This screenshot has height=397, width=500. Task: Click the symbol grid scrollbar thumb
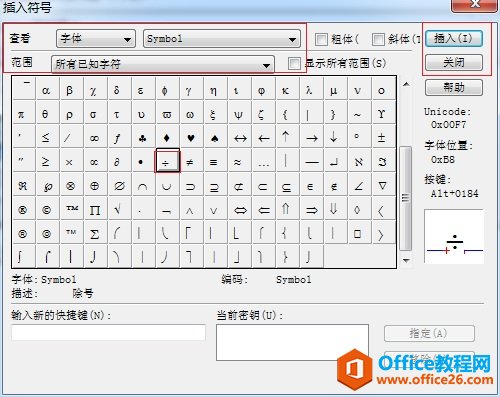[406, 198]
